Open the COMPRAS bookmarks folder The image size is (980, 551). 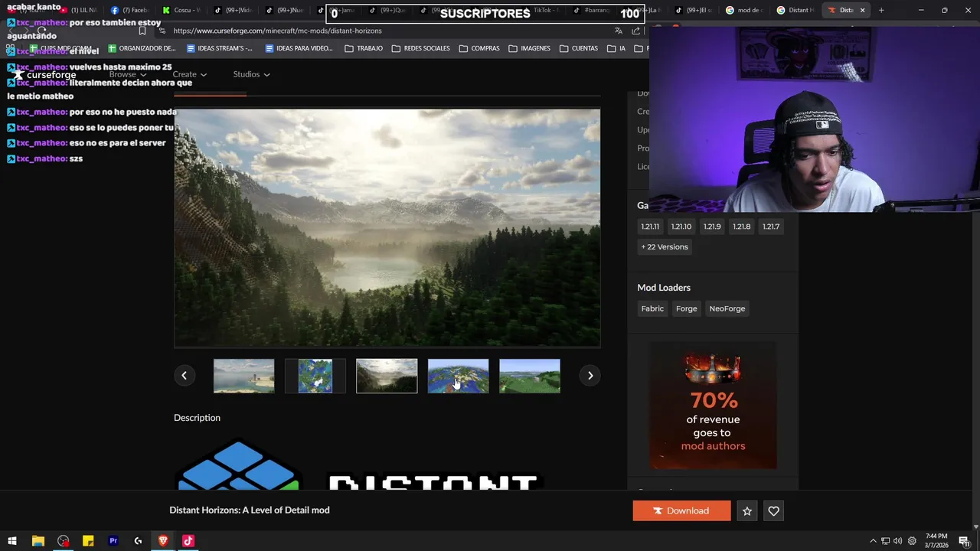point(479,48)
